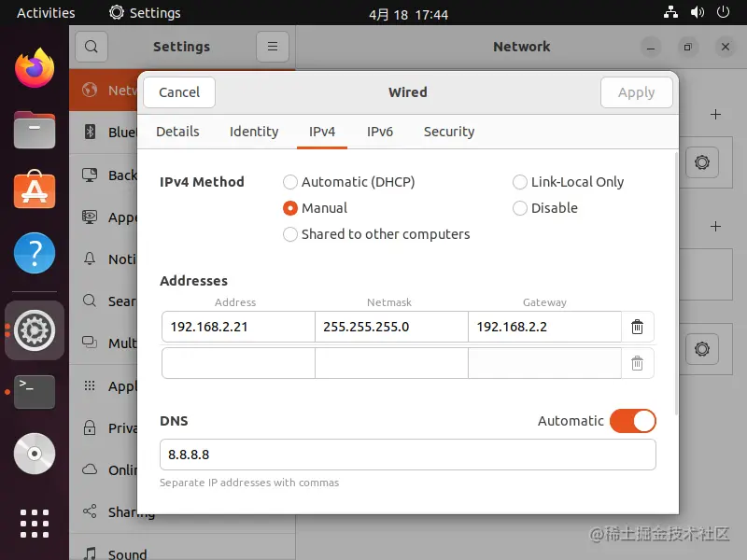Select Link-Local Only method

pos(520,182)
